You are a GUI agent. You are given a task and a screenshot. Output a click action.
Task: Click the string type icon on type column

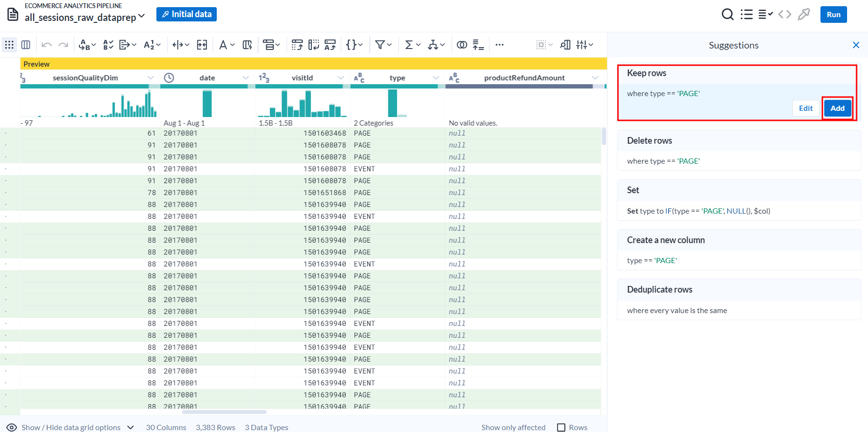[359, 78]
